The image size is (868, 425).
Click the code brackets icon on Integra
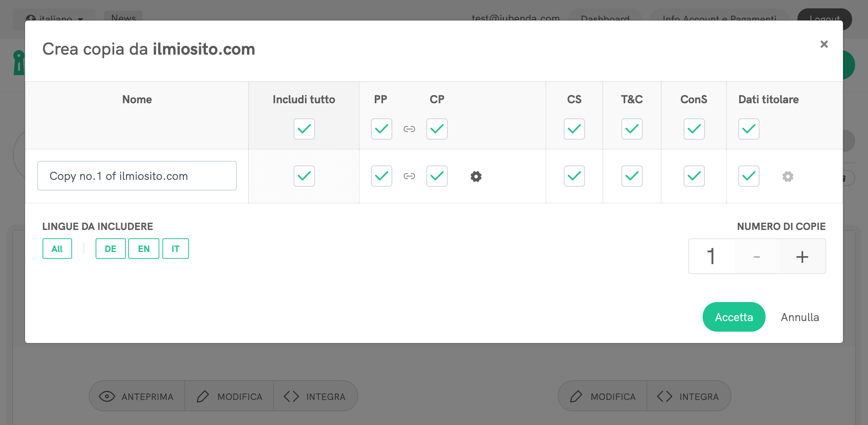pos(291,396)
